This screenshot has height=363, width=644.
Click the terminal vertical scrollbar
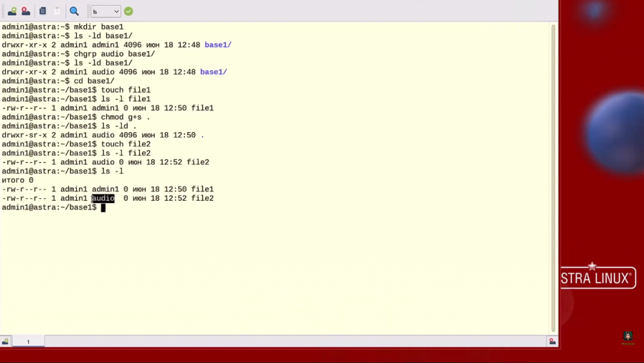(x=553, y=178)
